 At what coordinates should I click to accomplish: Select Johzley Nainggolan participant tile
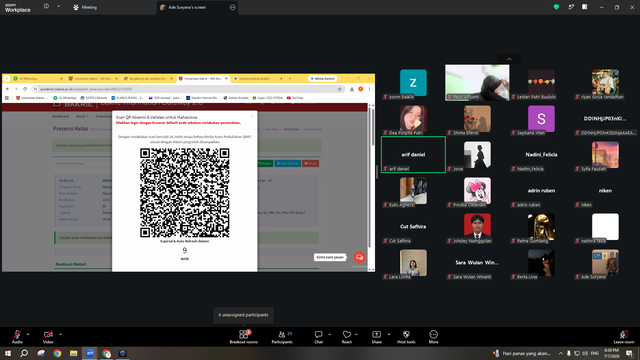(x=477, y=227)
